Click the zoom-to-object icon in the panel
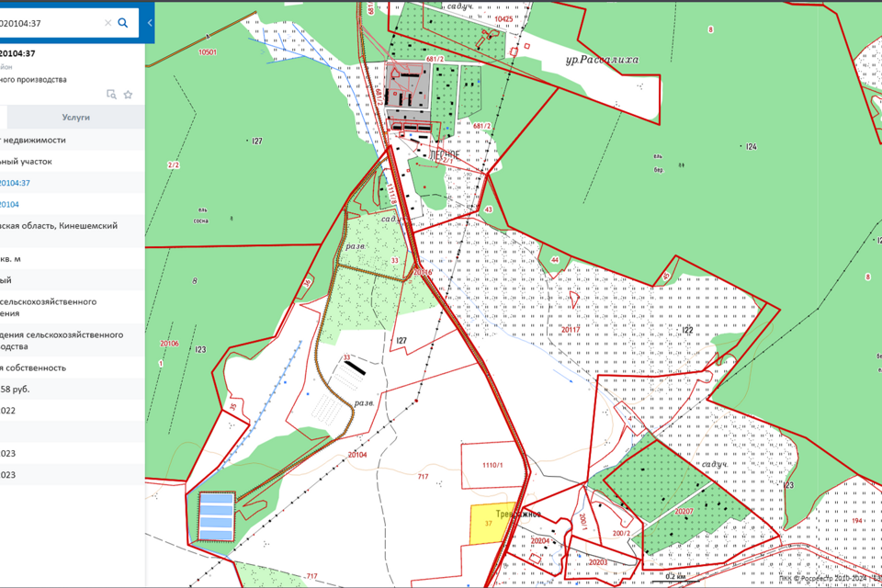Image resolution: width=882 pixels, height=588 pixels. [111, 95]
